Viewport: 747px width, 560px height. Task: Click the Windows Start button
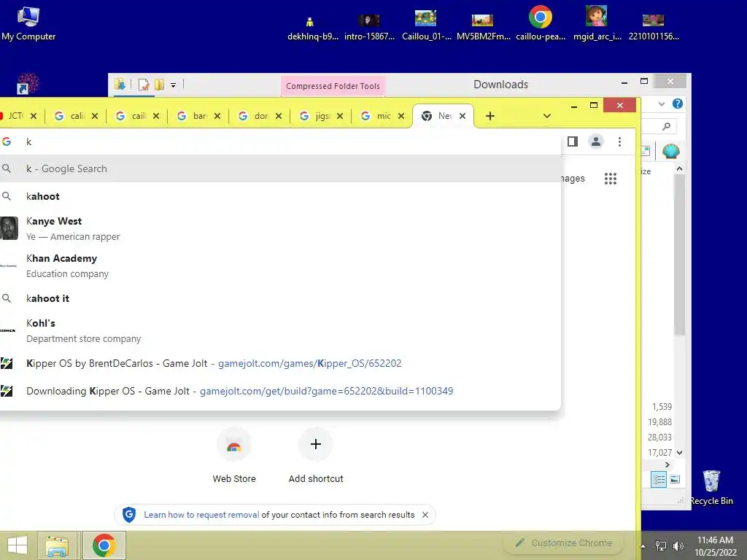tap(18, 545)
